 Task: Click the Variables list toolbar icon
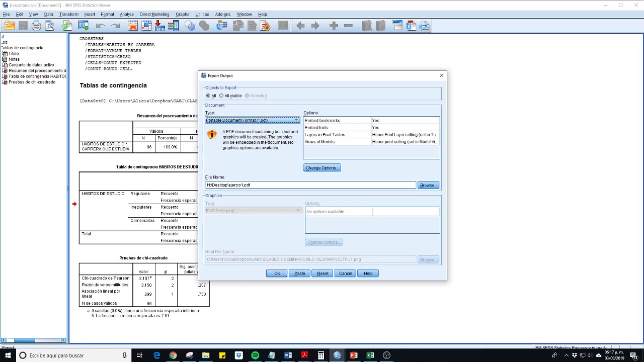click(x=173, y=26)
